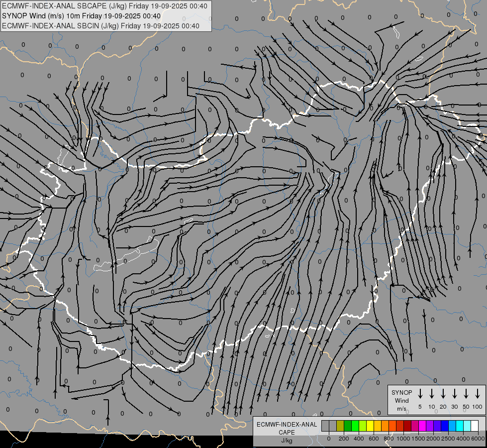Image resolution: width=487 pixels, height=448 pixels.
Task: Click the wind arrow above the 5 label
Action: pyautogui.click(x=420, y=394)
